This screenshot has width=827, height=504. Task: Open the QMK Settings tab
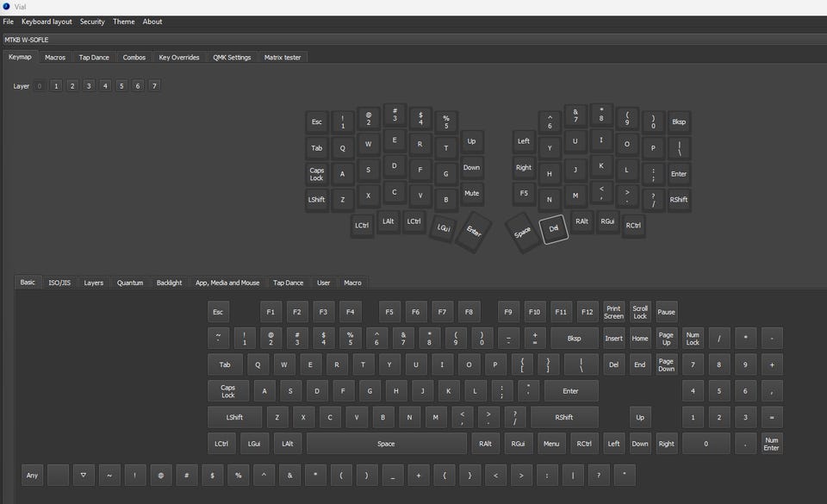coord(232,58)
